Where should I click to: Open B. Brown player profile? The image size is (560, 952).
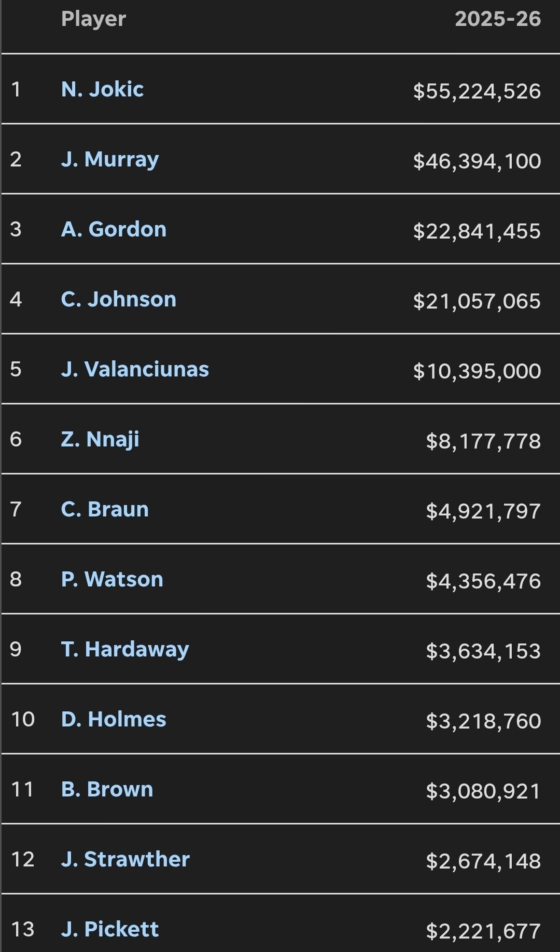(107, 789)
